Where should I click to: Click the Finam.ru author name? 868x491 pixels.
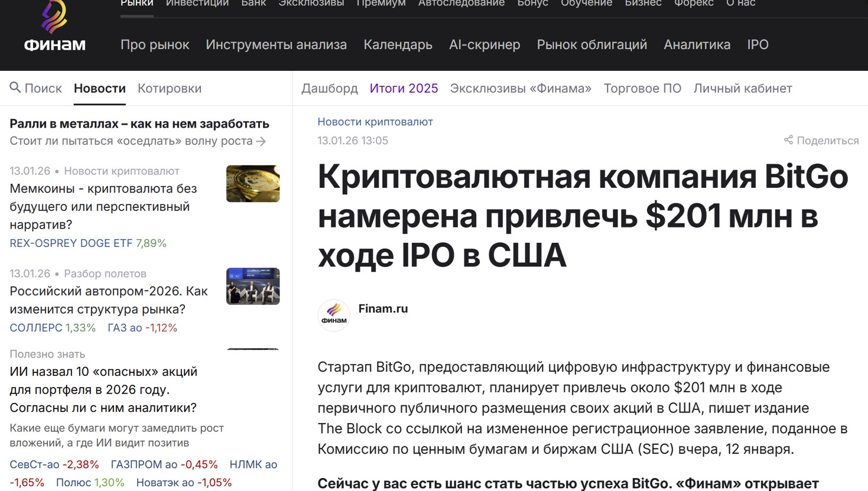click(383, 308)
